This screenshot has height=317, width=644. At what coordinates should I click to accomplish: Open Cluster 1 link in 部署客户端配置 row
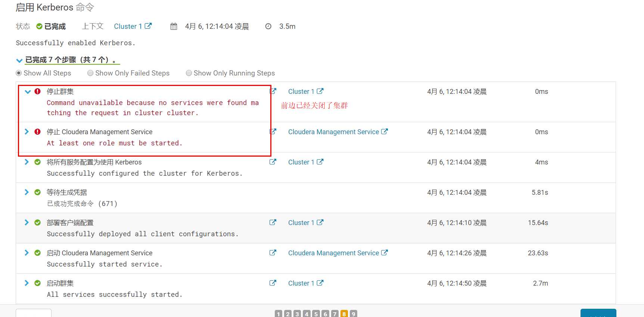point(301,222)
